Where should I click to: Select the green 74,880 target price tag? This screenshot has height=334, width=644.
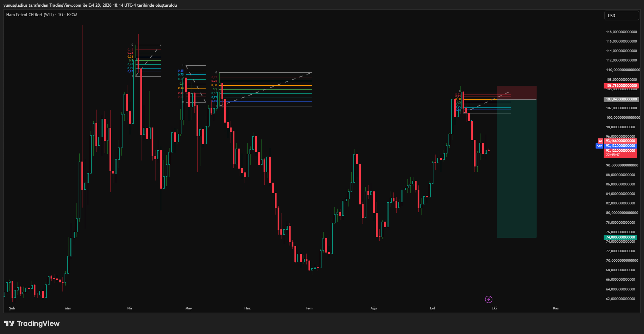point(620,237)
